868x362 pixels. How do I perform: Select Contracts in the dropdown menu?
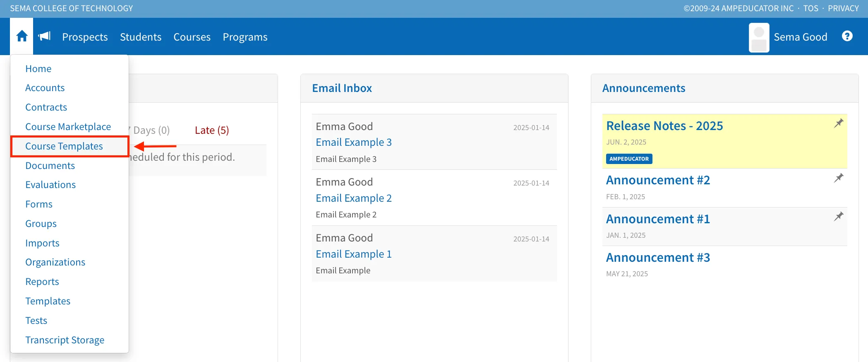click(46, 107)
